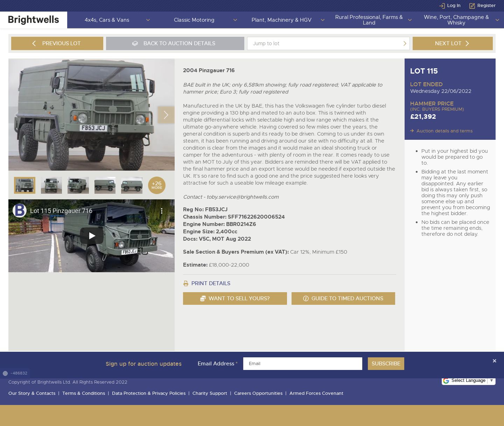Click 'Estimate: £18,000-22,000' text
The height and width of the screenshot is (426, 504).
(216, 265)
